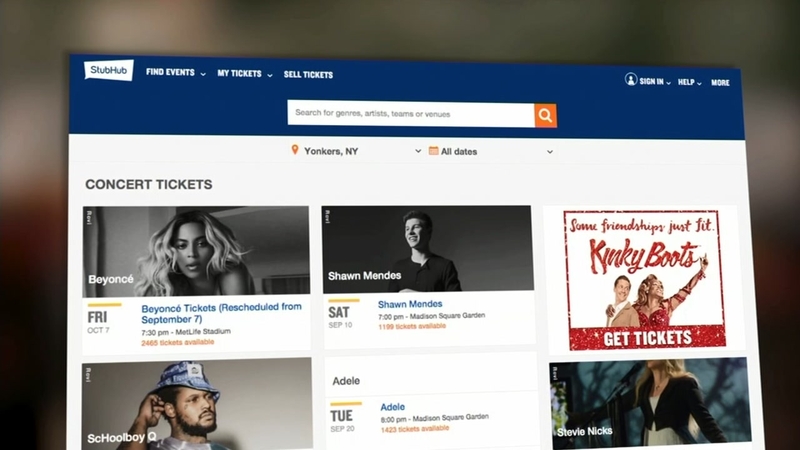Expand the Find Events chevron
Viewport: 800px width, 450px height.
pyautogui.click(x=203, y=74)
